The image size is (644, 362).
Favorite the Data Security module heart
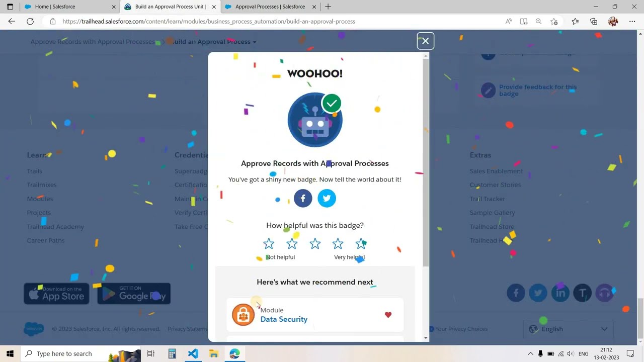(388, 315)
